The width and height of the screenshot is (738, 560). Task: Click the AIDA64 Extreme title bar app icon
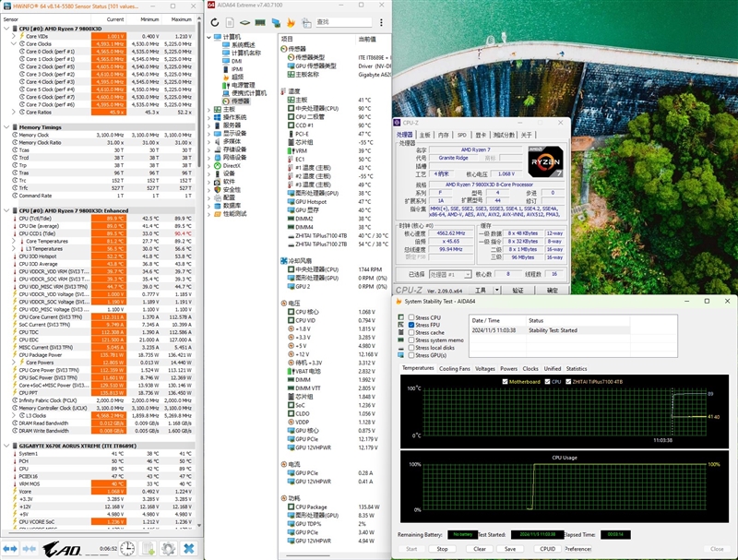click(211, 6)
